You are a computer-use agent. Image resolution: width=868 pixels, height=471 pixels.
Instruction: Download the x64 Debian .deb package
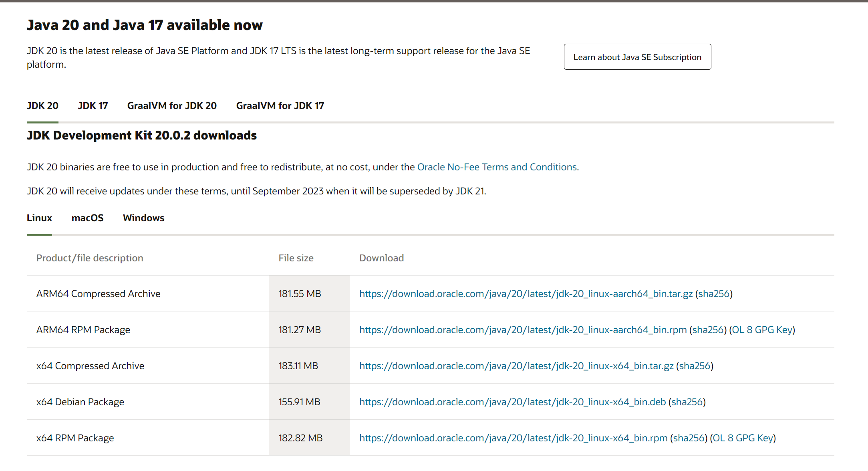512,402
